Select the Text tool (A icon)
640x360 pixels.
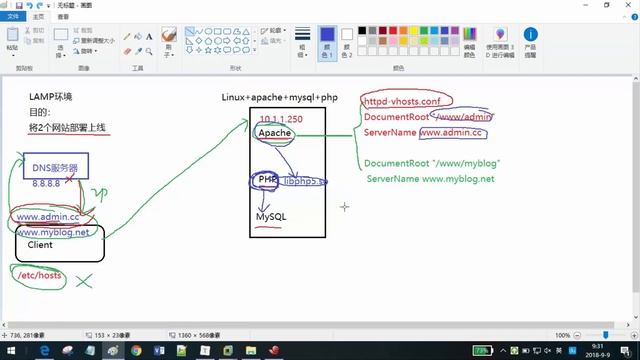[149, 37]
